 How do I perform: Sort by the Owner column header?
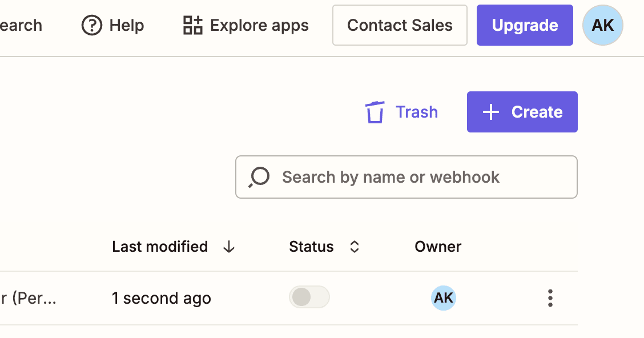[438, 247]
